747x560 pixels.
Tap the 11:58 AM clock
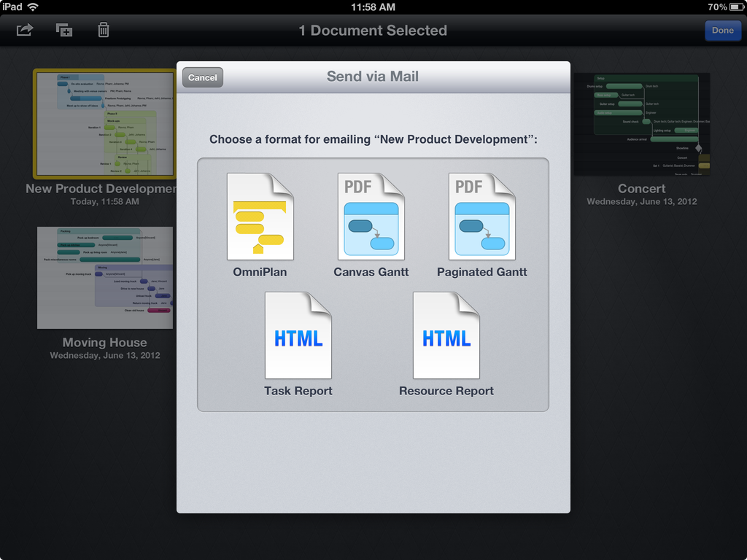[373, 7]
